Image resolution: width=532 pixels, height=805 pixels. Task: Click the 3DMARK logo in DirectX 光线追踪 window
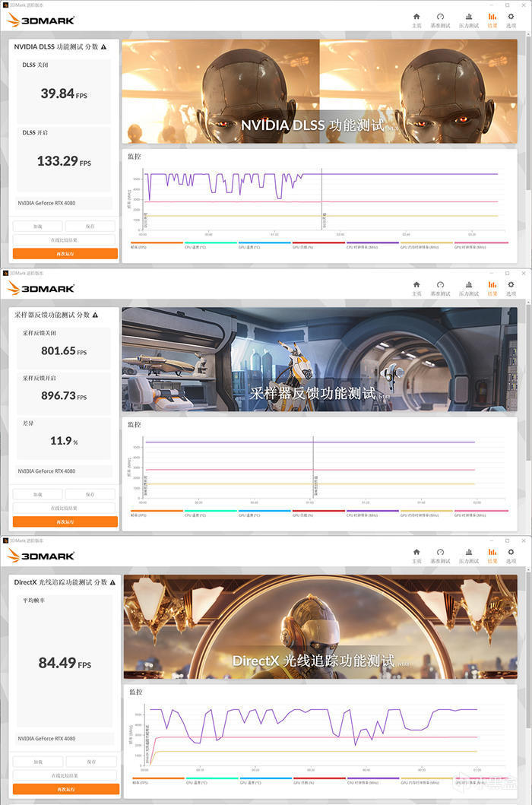[41, 556]
